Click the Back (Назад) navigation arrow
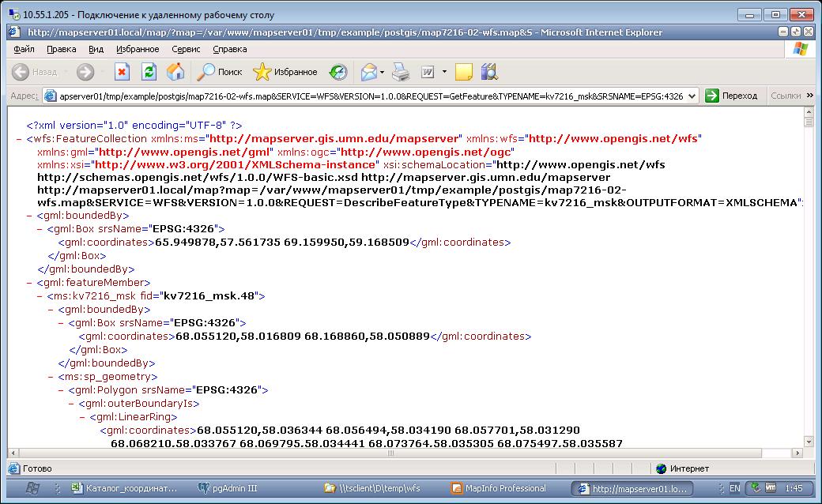Image resolution: width=822 pixels, height=504 pixels. click(21, 72)
